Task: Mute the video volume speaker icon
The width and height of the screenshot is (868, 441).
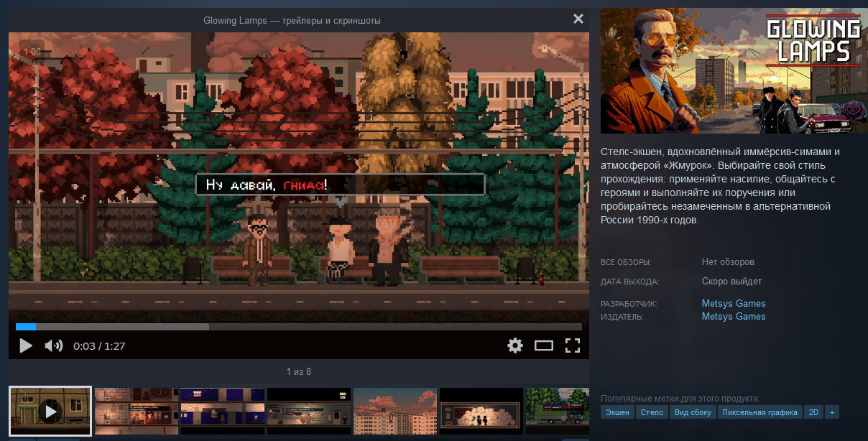Action: tap(54, 345)
